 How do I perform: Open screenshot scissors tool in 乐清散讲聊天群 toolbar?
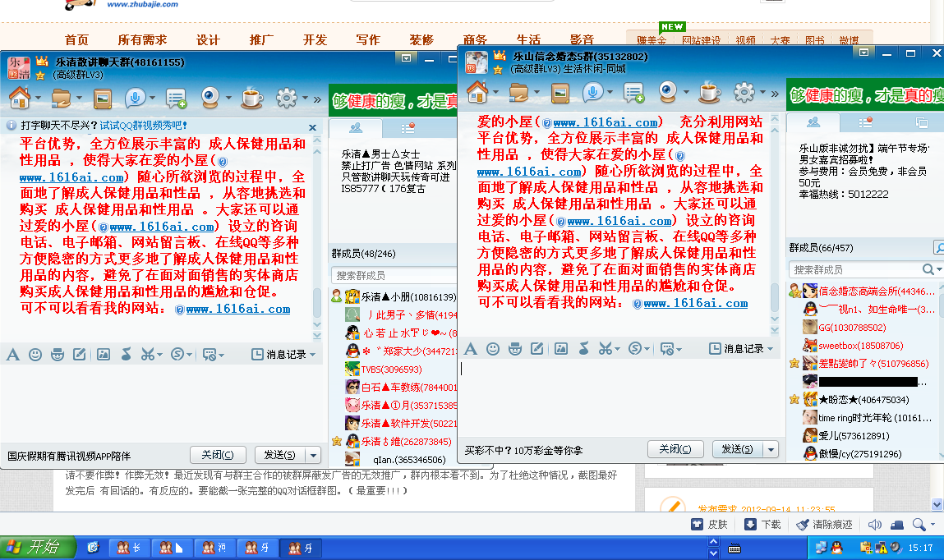pos(147,355)
